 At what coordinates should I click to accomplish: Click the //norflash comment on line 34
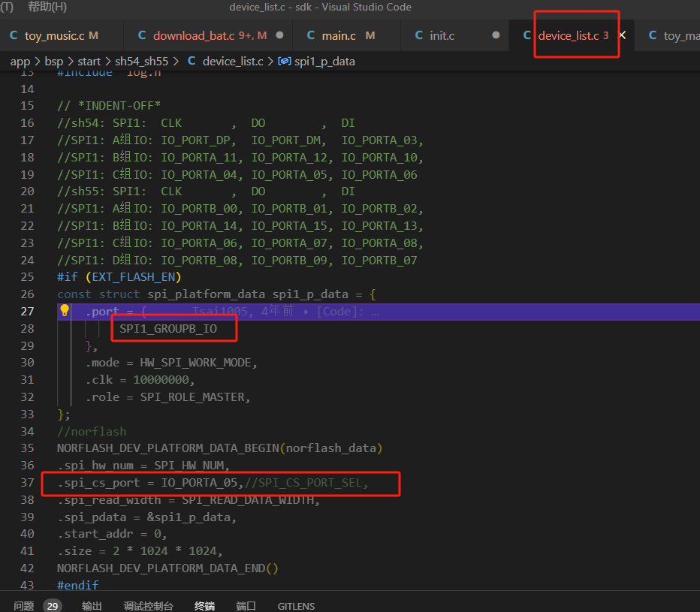(92, 431)
